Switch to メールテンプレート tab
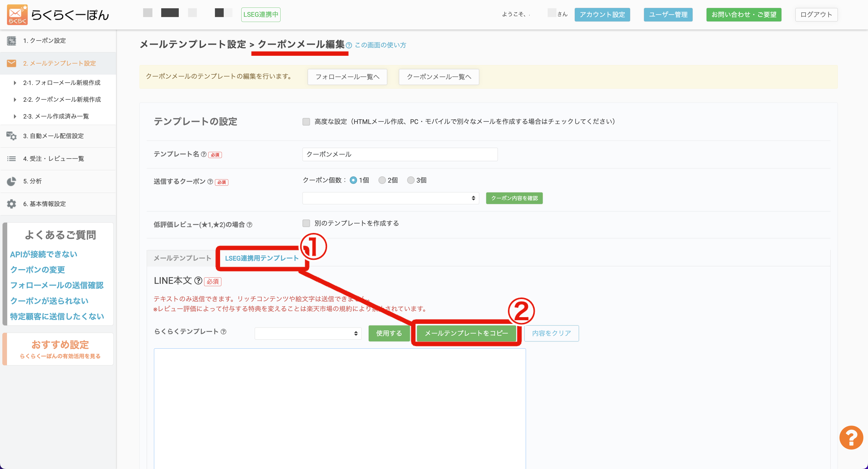The width and height of the screenshot is (868, 469). (x=182, y=258)
